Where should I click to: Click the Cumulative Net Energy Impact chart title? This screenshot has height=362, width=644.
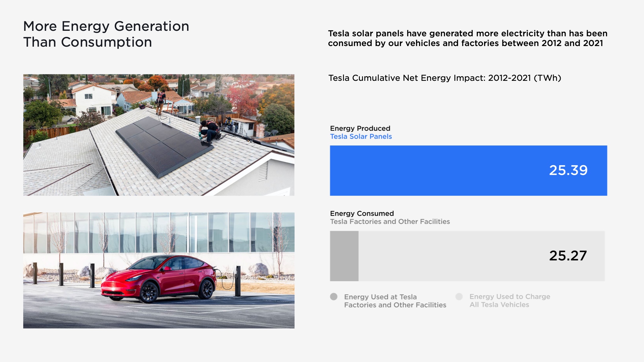444,78
